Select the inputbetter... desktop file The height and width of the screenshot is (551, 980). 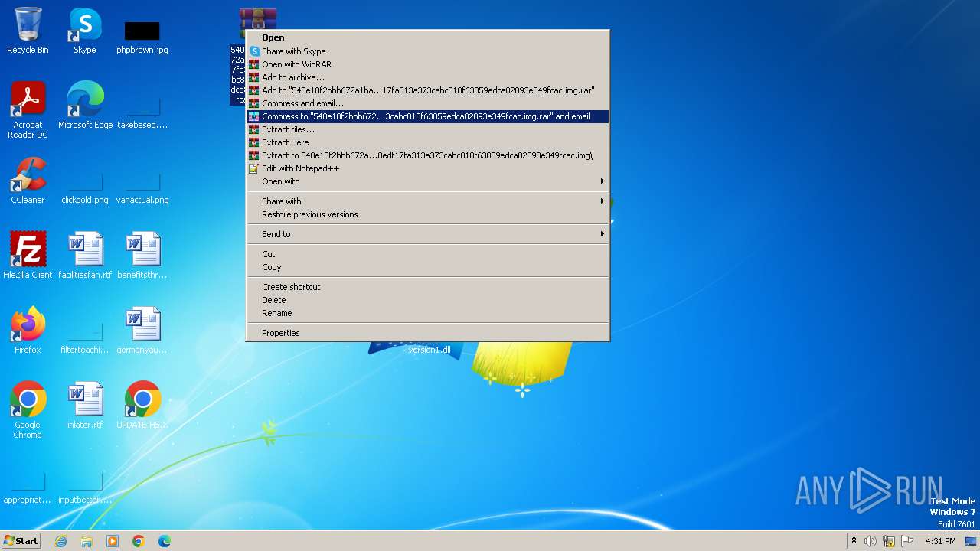[x=85, y=487]
